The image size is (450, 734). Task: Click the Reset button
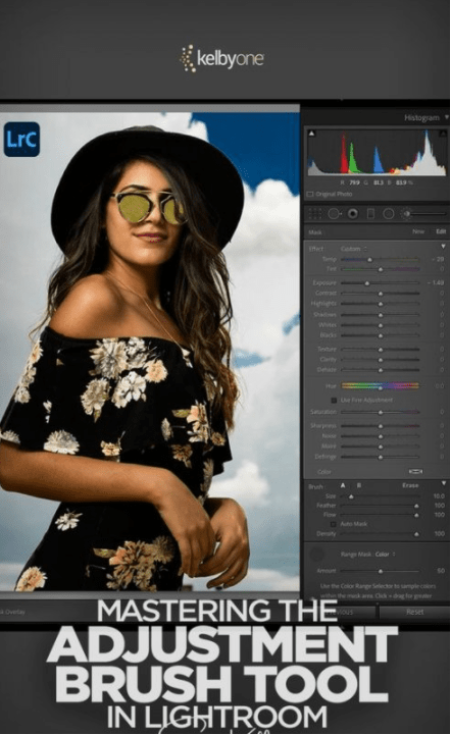pos(414,612)
